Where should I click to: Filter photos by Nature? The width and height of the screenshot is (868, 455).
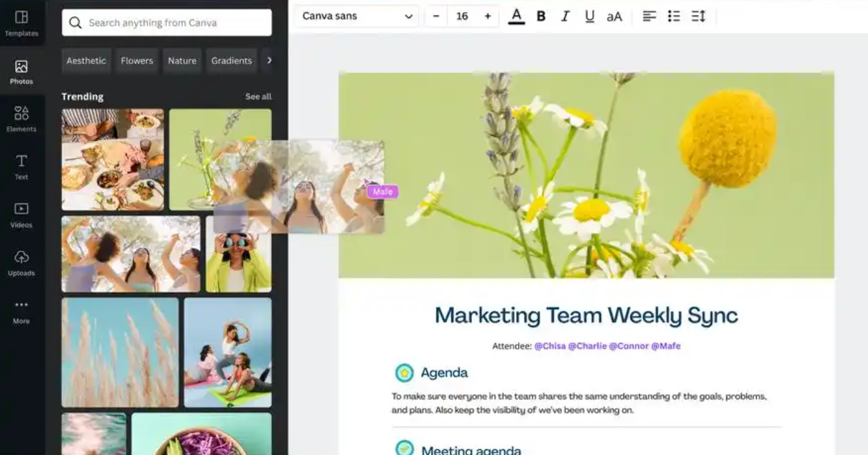tap(182, 61)
